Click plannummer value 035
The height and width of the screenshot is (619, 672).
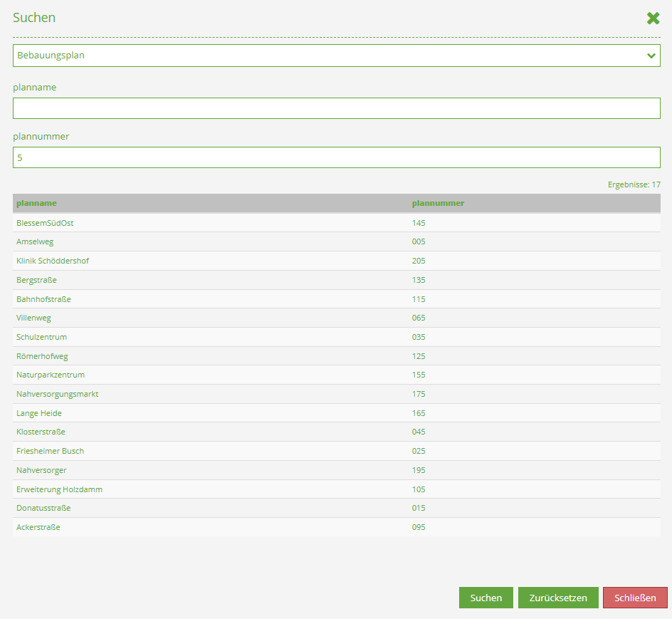[419, 337]
